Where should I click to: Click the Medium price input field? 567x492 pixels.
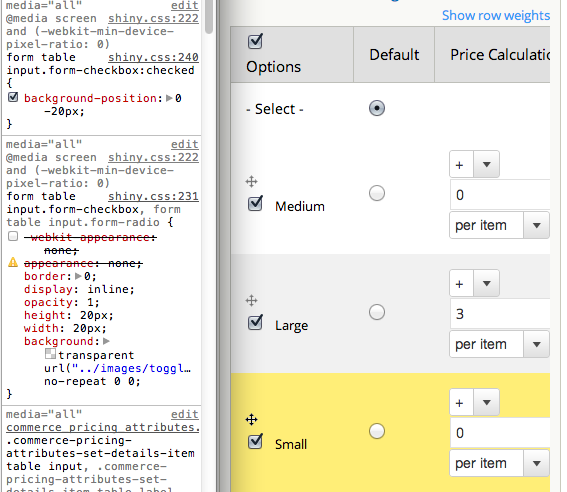tap(500, 195)
